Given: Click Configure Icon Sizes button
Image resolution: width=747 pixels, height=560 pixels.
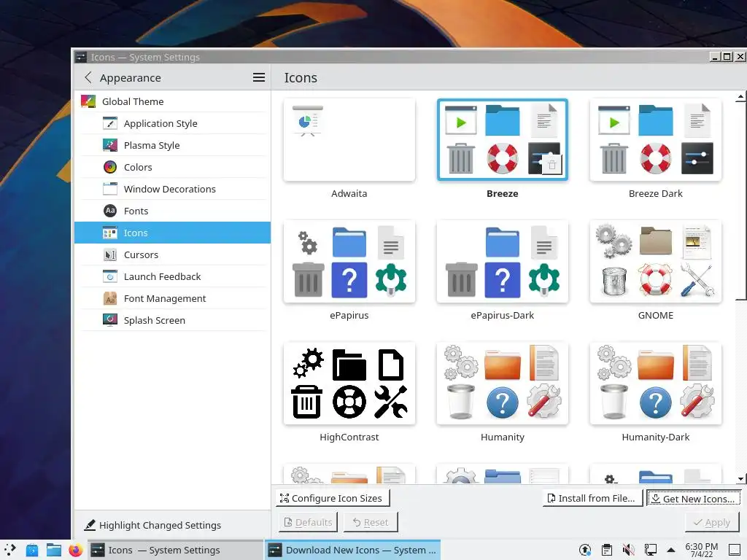Looking at the screenshot, I should click(x=333, y=498).
